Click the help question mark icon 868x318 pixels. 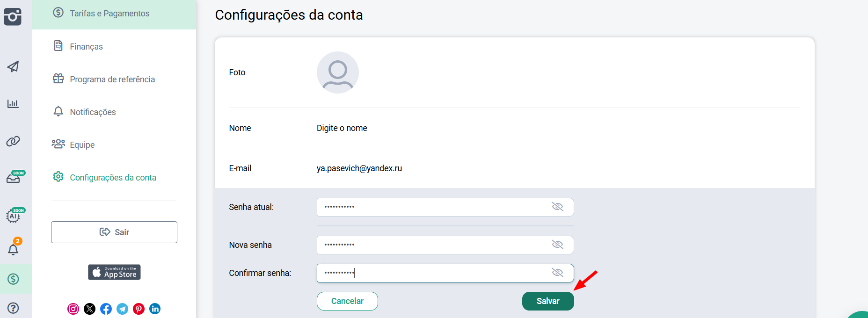coord(13,308)
